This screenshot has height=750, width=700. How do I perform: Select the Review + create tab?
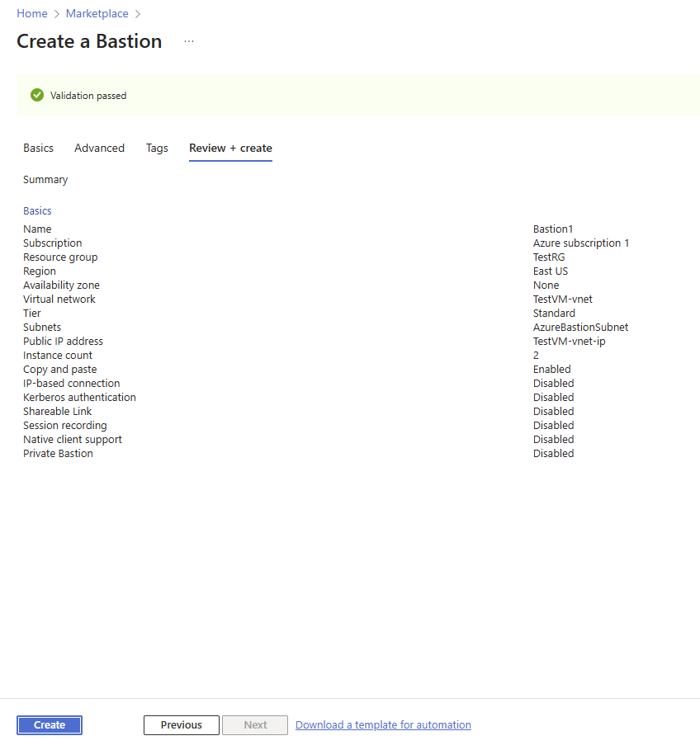[230, 149]
